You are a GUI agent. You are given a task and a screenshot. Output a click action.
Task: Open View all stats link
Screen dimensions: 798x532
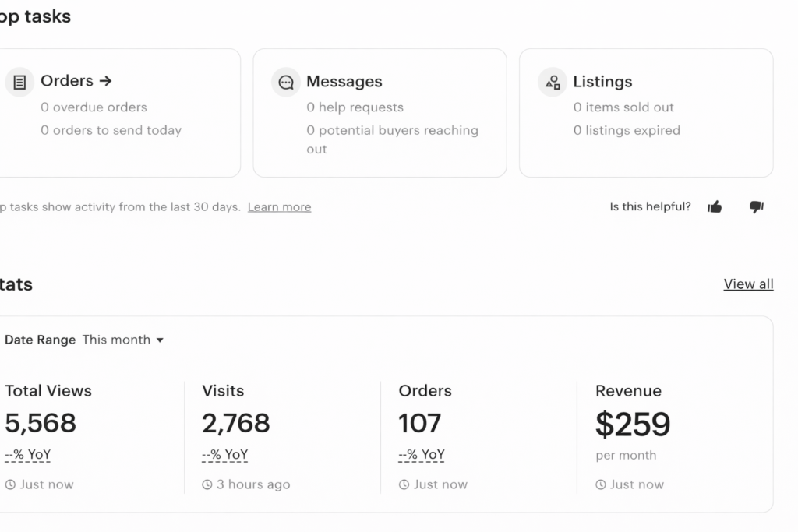pos(748,284)
